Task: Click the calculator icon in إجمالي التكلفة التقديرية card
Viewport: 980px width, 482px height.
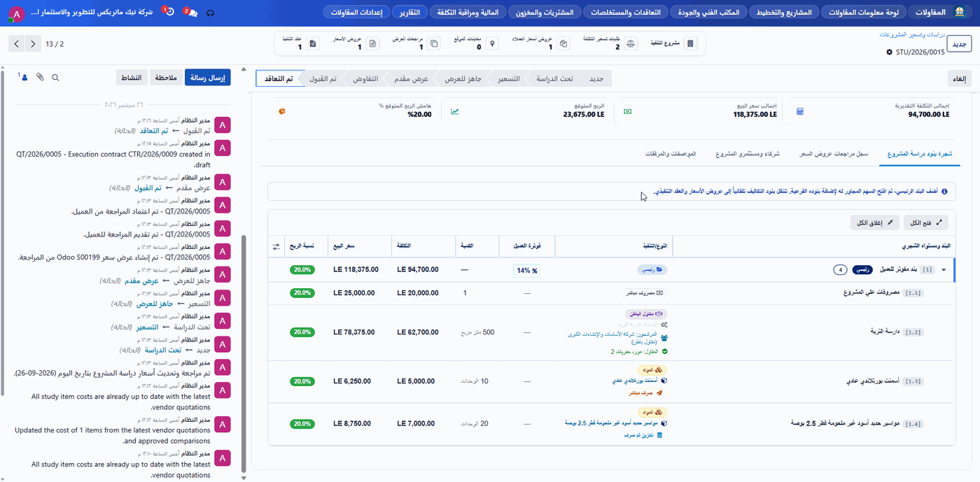Action: (800, 111)
